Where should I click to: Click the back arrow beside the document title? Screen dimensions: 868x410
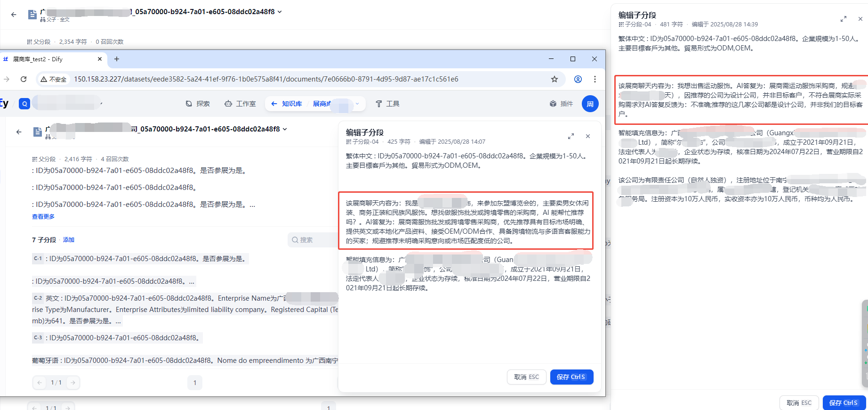[19, 132]
